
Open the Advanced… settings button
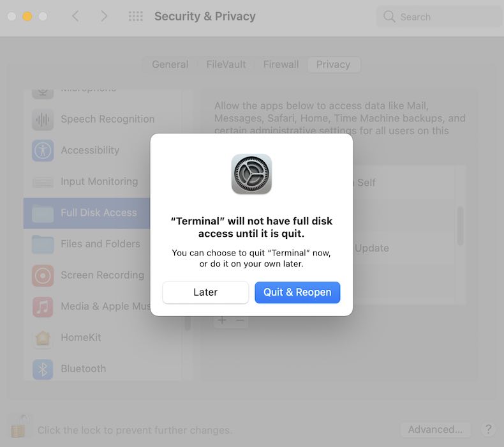(435, 430)
